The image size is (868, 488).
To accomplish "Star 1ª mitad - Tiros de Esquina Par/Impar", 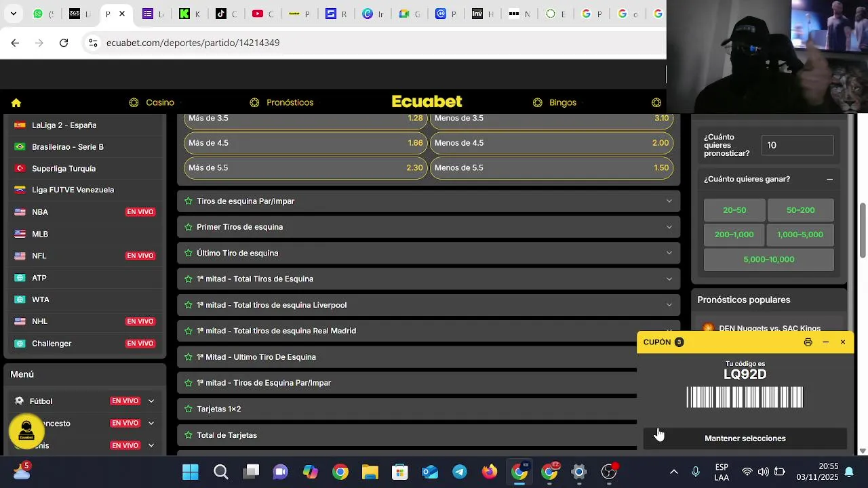I will 189,383.
